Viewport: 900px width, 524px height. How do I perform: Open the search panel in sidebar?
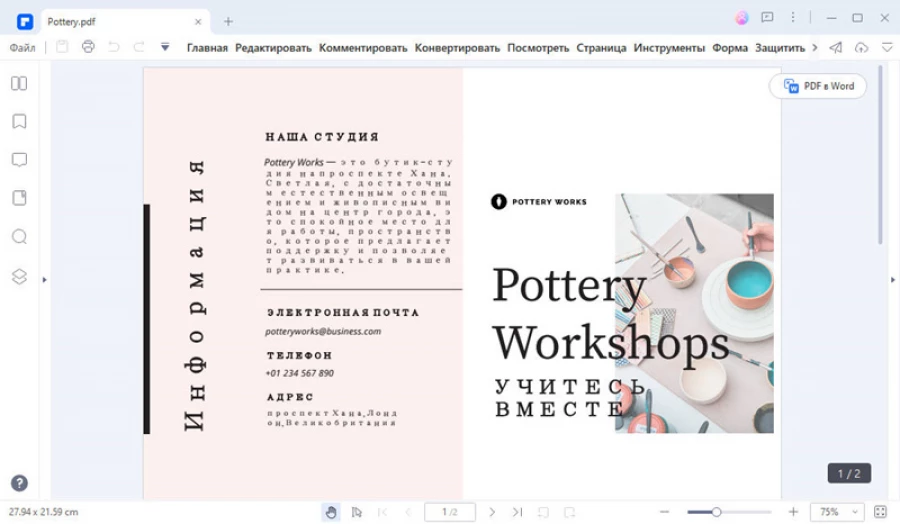(x=19, y=237)
